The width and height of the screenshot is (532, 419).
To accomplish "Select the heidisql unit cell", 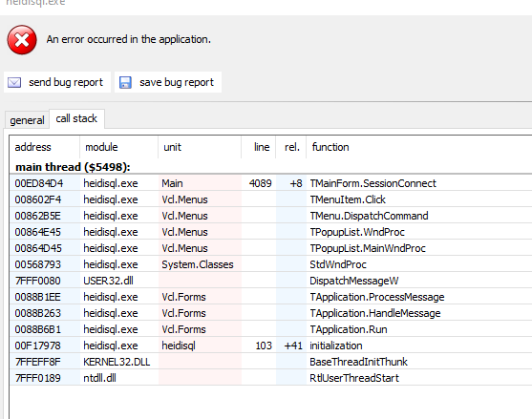I will (x=179, y=346).
